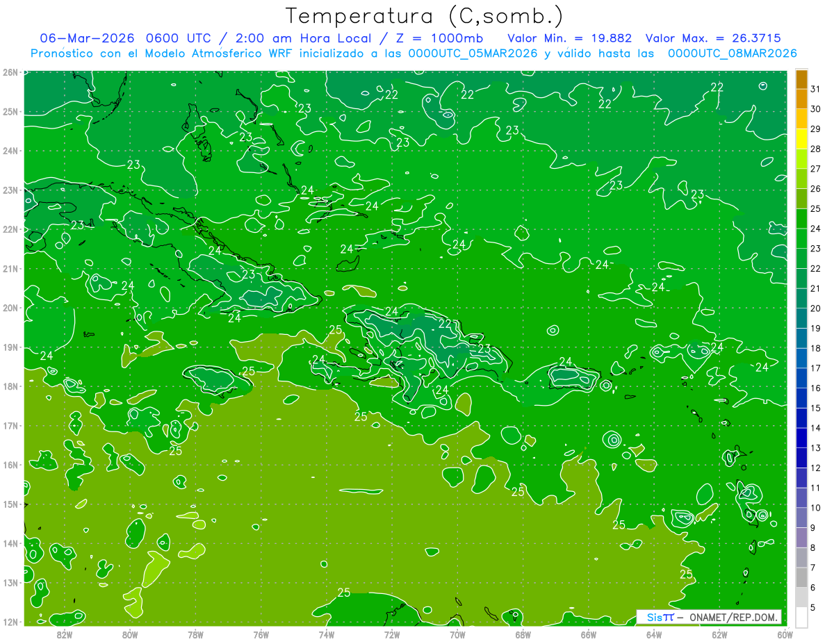
Task: Click the '21N' latitude axis label
Action: pyautogui.click(x=10, y=268)
